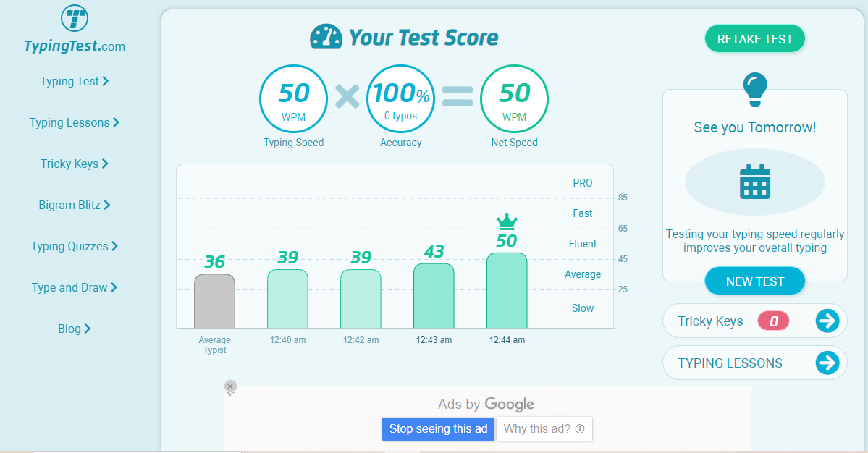Viewport: 868px width, 453px height.
Task: Click the TypingTest.com logo icon
Action: (74, 18)
